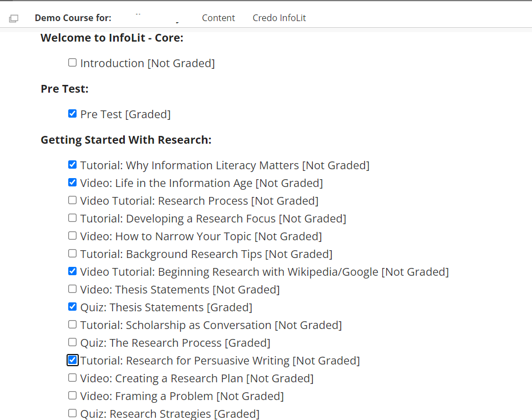The image size is (532, 420).
Task: Enable Video: Thesis Statements
Action: (72, 289)
